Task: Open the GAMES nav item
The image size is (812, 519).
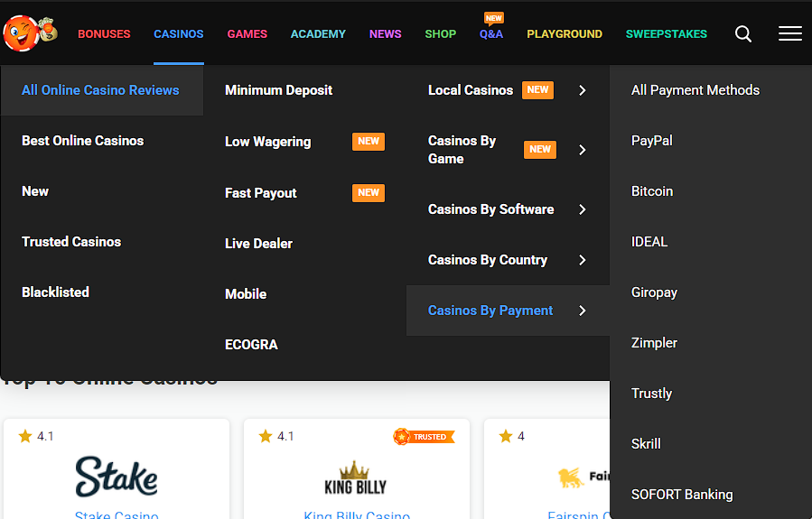Action: (x=247, y=34)
